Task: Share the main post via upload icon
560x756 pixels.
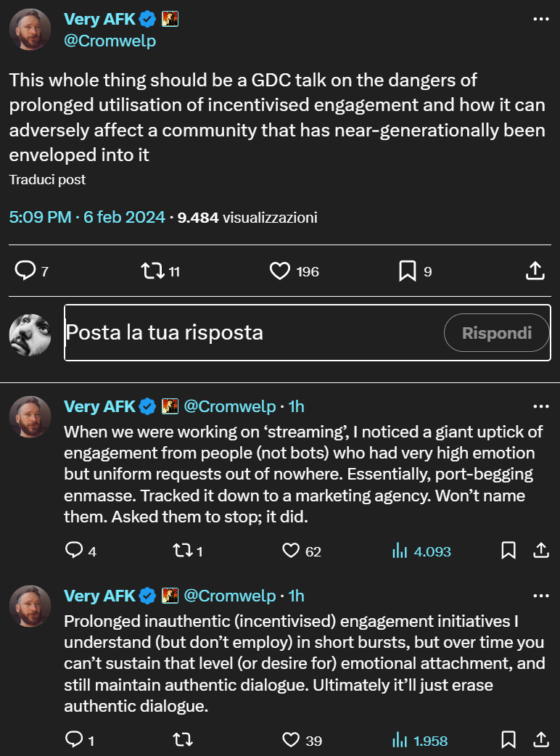Action: point(535,271)
